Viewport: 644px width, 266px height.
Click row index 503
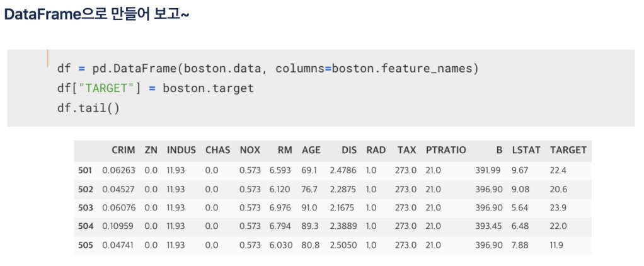[x=86, y=207]
